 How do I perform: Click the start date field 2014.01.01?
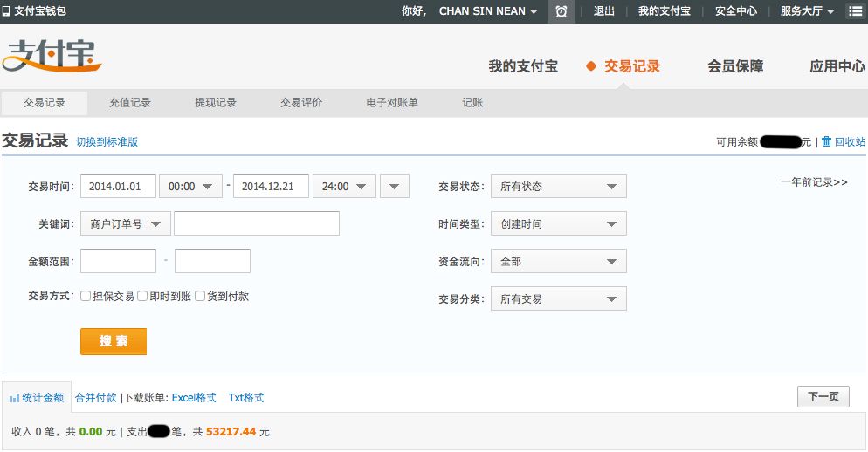pyautogui.click(x=118, y=187)
